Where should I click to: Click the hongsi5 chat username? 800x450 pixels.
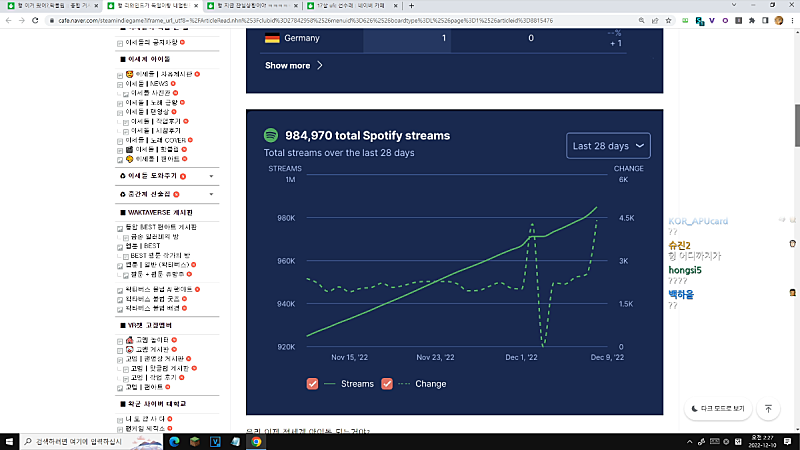(x=685, y=270)
